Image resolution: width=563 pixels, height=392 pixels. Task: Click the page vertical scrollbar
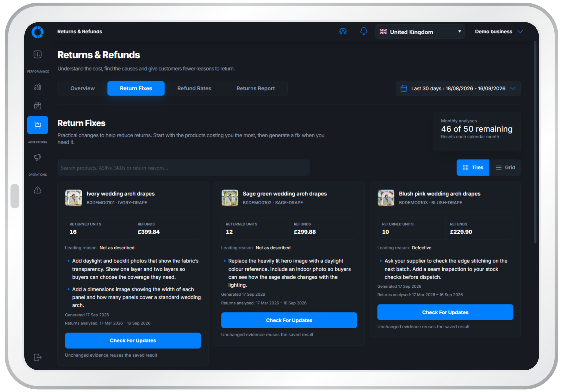pyautogui.click(x=535, y=142)
